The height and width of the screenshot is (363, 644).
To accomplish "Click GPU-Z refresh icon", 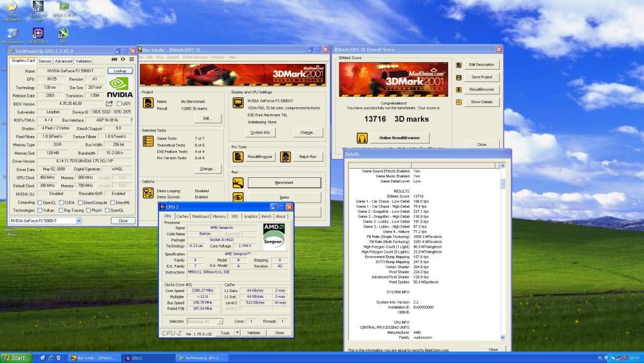I will [123, 59].
